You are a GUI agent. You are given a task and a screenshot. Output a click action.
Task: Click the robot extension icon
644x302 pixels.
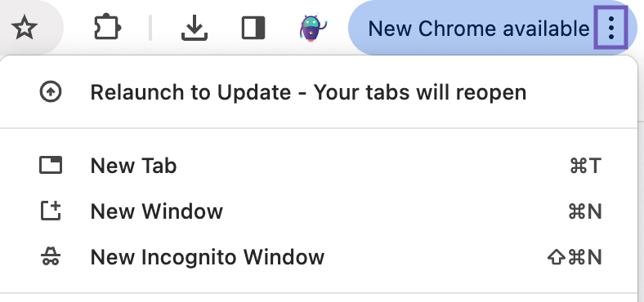pyautogui.click(x=312, y=28)
